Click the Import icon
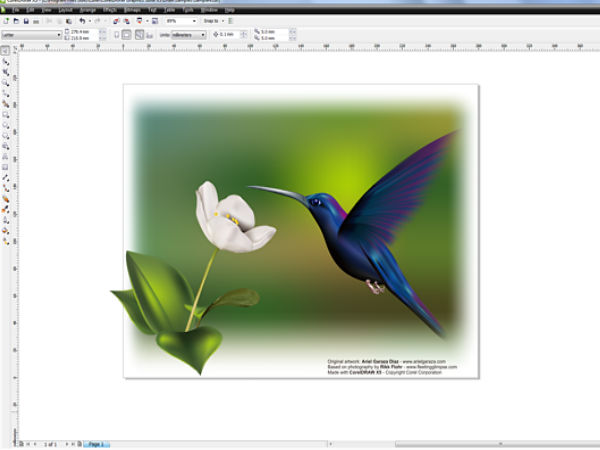This screenshot has width=600, height=450. click(x=116, y=21)
